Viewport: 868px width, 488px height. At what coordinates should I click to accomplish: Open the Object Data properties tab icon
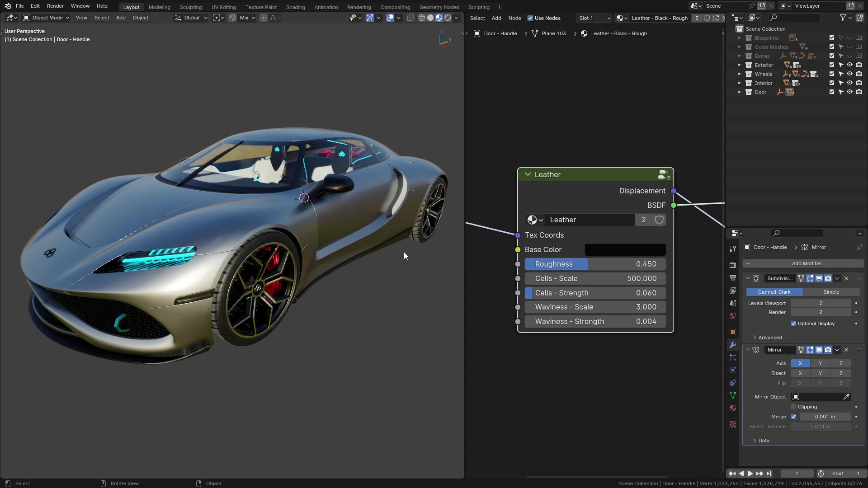(x=733, y=395)
